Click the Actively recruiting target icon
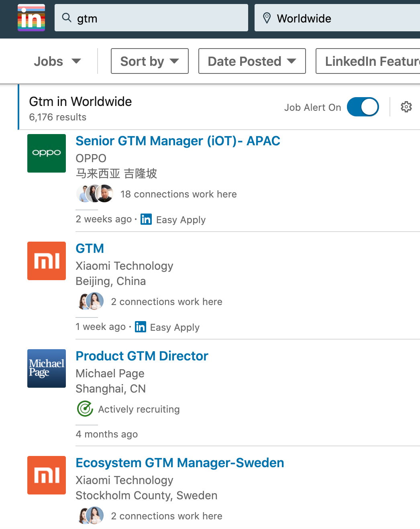420x529 pixels. 85,409
